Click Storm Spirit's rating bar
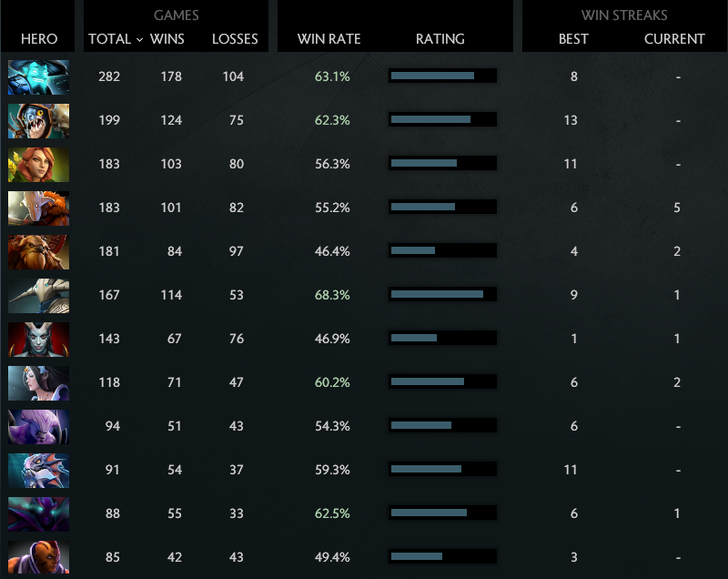The width and height of the screenshot is (728, 579). (x=442, y=76)
